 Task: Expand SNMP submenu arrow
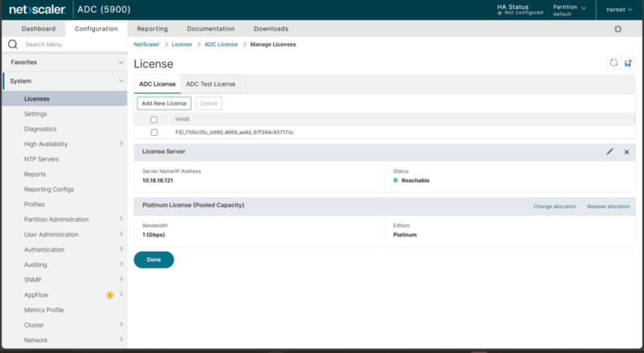click(x=122, y=279)
